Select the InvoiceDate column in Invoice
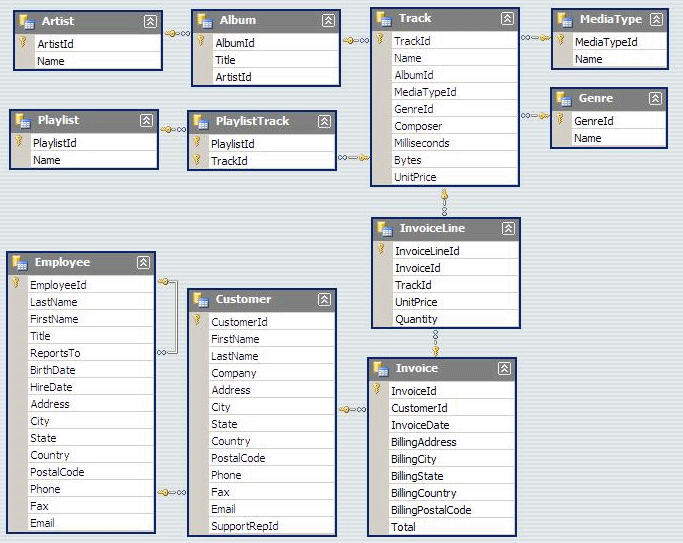Screen dimensions: 683x543 point(452,425)
